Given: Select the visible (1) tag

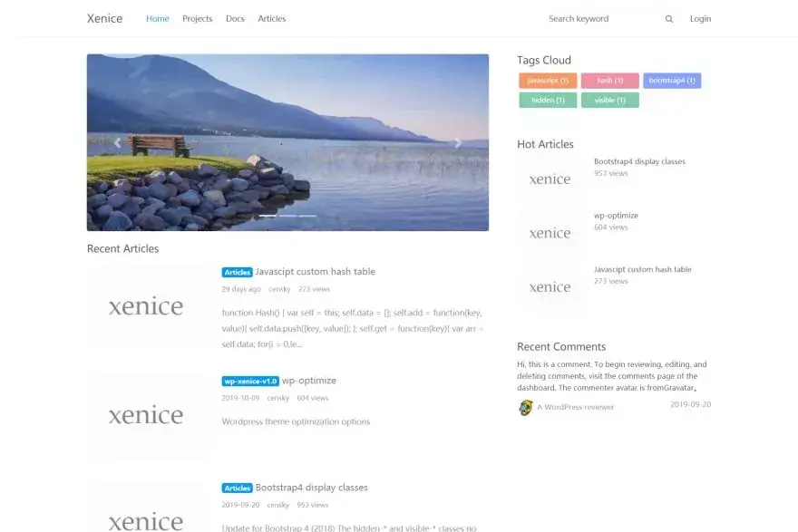Looking at the screenshot, I should click(x=610, y=101).
